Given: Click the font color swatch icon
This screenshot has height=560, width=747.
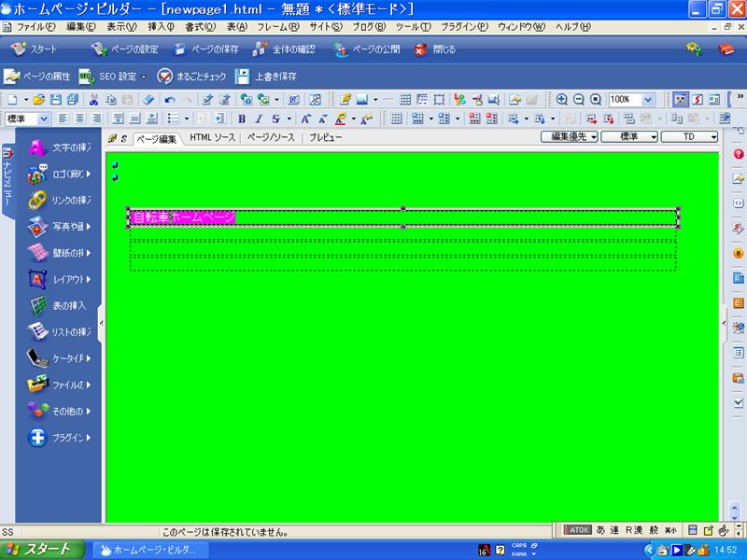Looking at the screenshot, I should 341,119.
